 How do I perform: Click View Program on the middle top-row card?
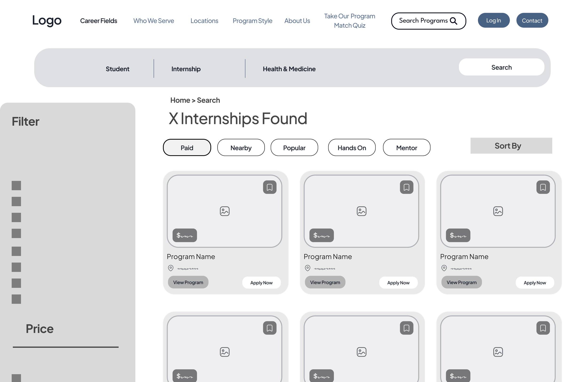(x=325, y=282)
